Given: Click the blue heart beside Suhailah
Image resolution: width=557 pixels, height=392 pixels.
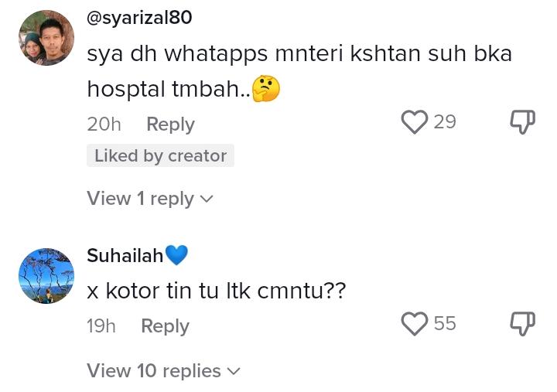Looking at the screenshot, I should click(x=176, y=255).
